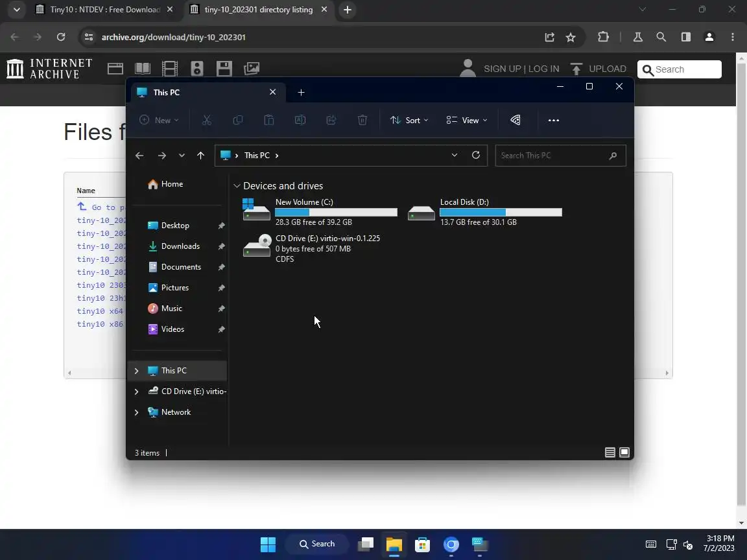The width and height of the screenshot is (747, 560).
Task: Click Internet Archive images icon
Action: [x=252, y=69]
